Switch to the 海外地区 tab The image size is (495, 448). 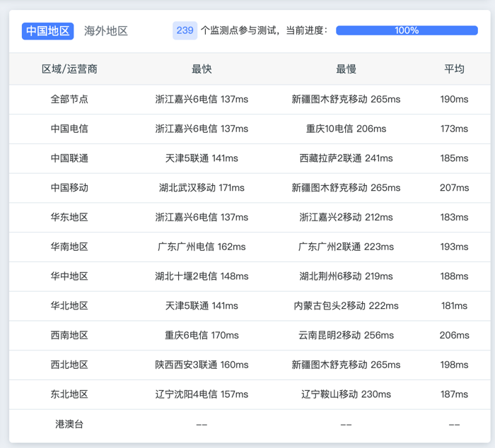pos(106,31)
